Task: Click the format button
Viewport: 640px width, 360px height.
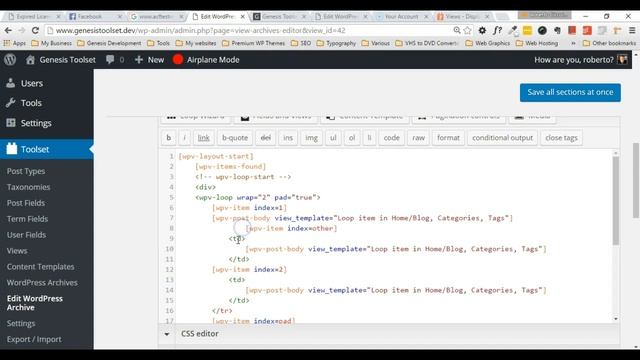Action: coord(448,138)
